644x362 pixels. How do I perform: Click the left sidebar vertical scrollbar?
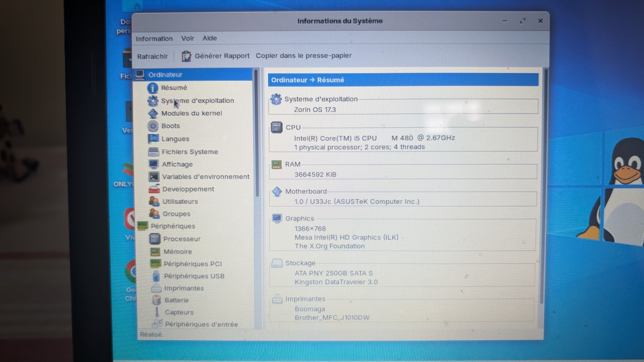[256, 133]
